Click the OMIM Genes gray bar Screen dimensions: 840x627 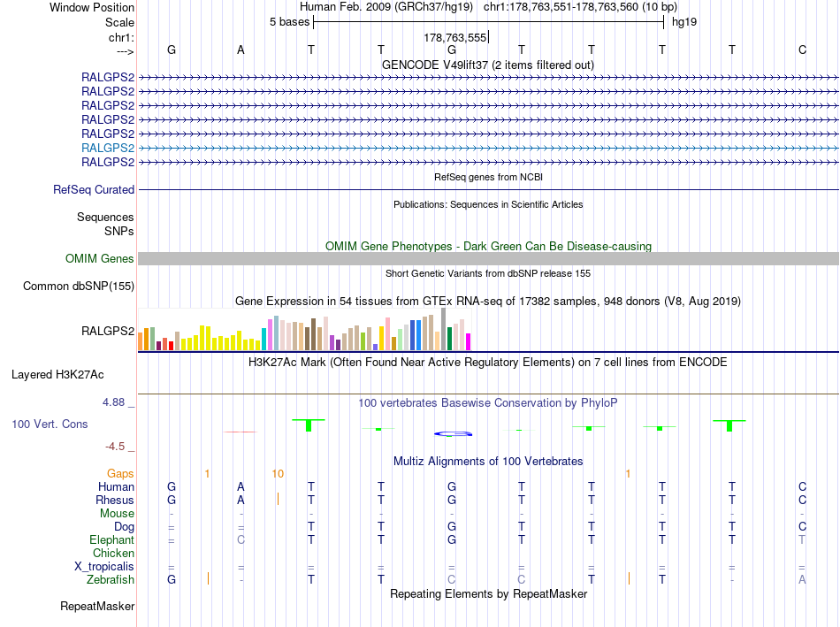pos(488,259)
